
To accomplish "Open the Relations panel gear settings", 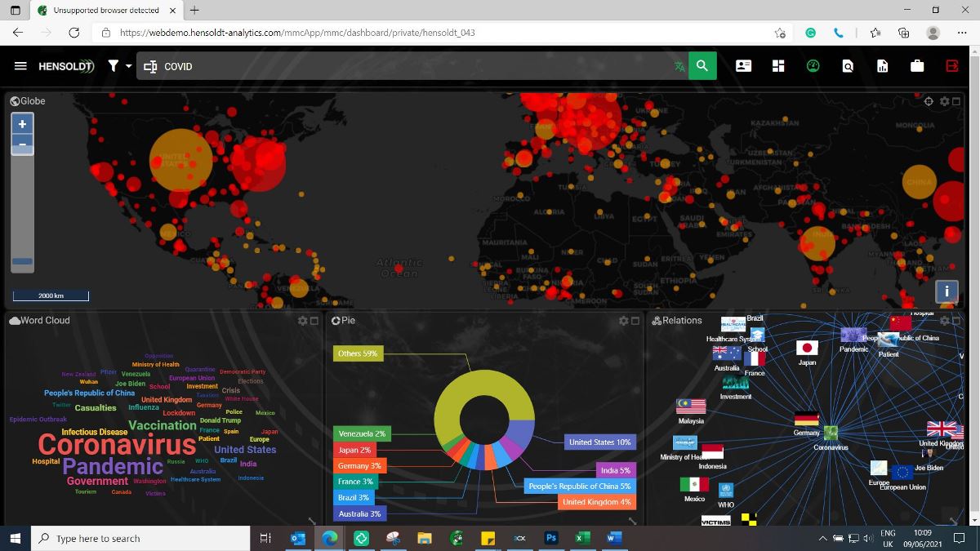I will pyautogui.click(x=945, y=321).
